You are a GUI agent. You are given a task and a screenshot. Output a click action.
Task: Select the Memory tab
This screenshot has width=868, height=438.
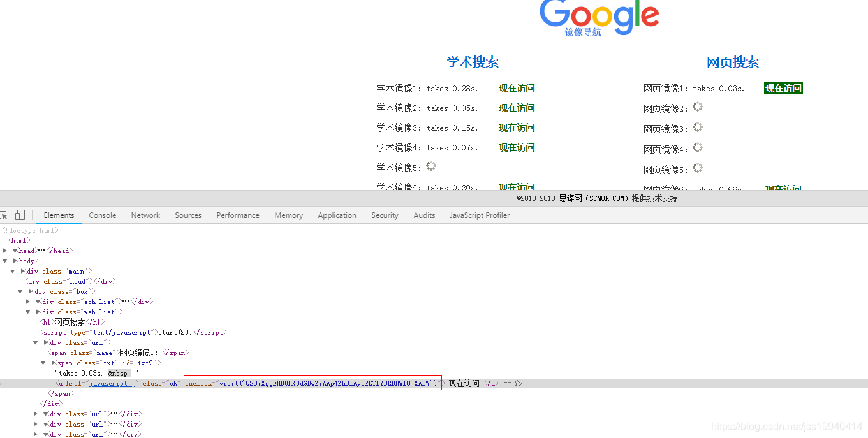pos(289,215)
